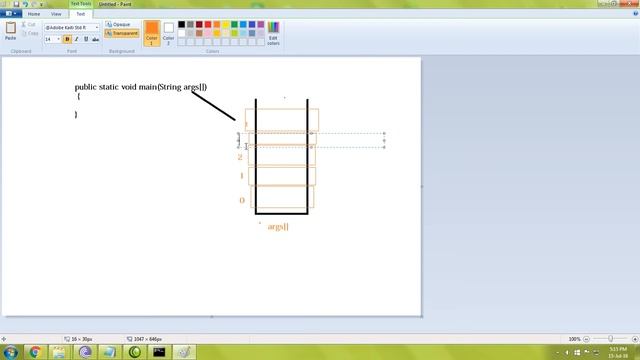Click the volume speaker tray icon
Screen dimensions: 640x360
[x=567, y=352]
